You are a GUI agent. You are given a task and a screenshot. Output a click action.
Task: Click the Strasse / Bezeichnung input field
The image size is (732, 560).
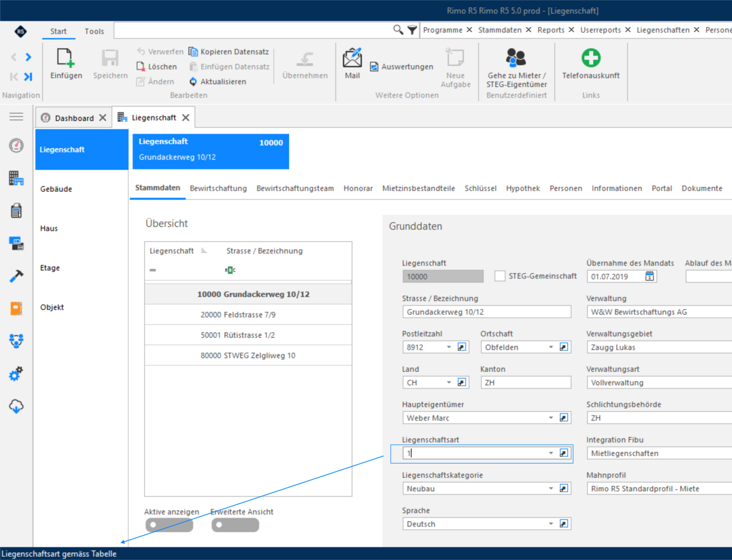(x=487, y=312)
